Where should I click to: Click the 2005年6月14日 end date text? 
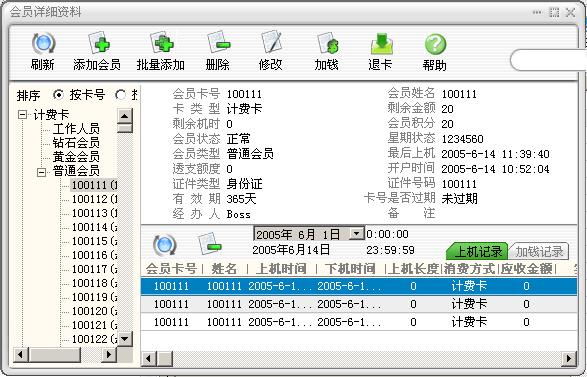point(291,250)
